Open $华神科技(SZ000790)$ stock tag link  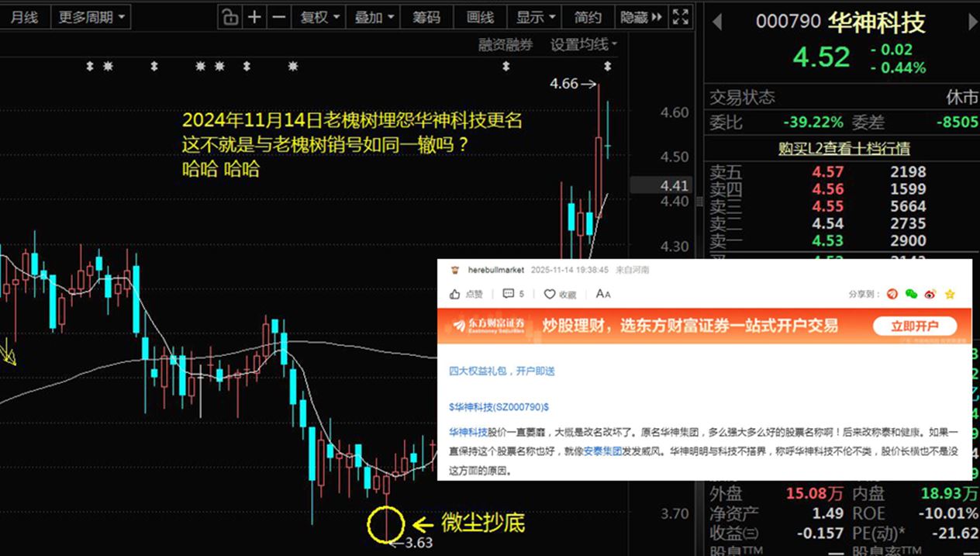(x=499, y=406)
